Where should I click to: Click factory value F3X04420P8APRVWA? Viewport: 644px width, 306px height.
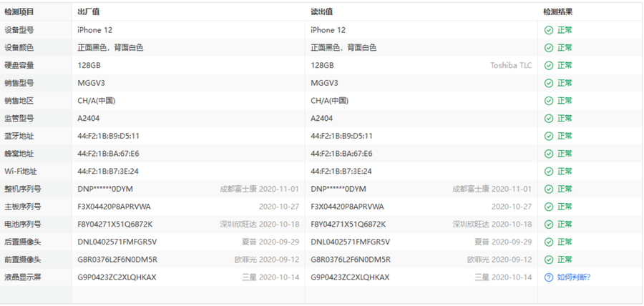(x=114, y=207)
